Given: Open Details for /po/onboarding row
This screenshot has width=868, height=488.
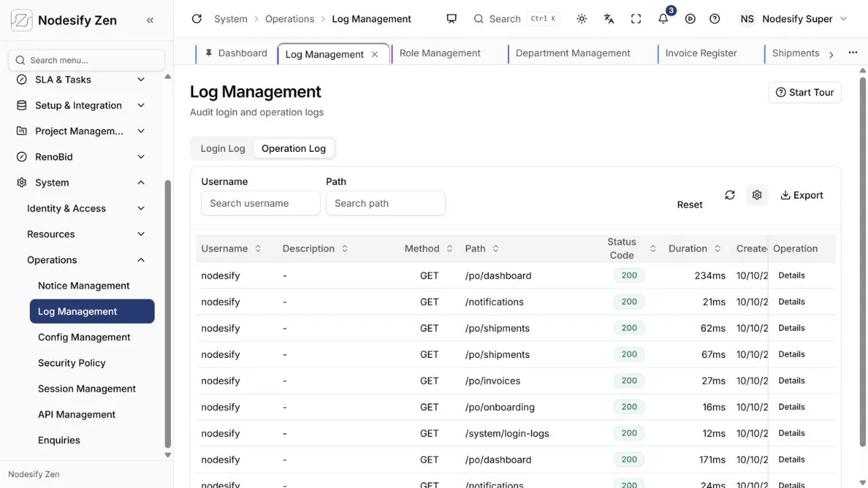Looking at the screenshot, I should [791, 407].
